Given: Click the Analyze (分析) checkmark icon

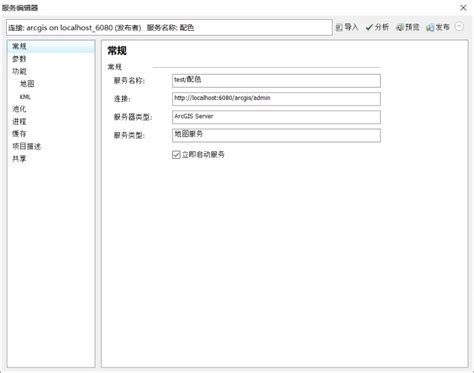Looking at the screenshot, I should (369, 27).
